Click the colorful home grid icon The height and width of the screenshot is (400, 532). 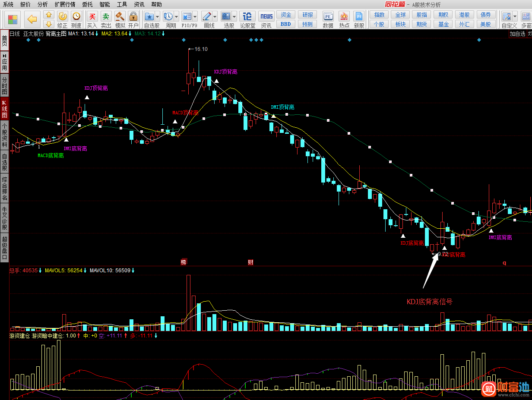pyautogui.click(x=13, y=19)
